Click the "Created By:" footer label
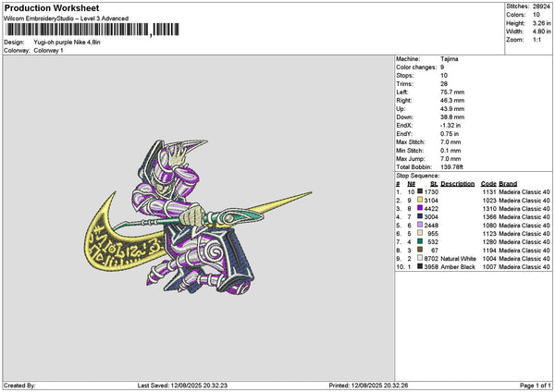Image resolution: width=555 pixels, height=392 pixels. pos(19,386)
